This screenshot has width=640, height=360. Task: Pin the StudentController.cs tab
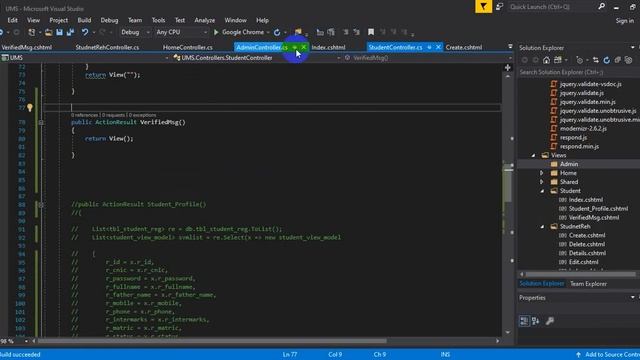[x=429, y=47]
